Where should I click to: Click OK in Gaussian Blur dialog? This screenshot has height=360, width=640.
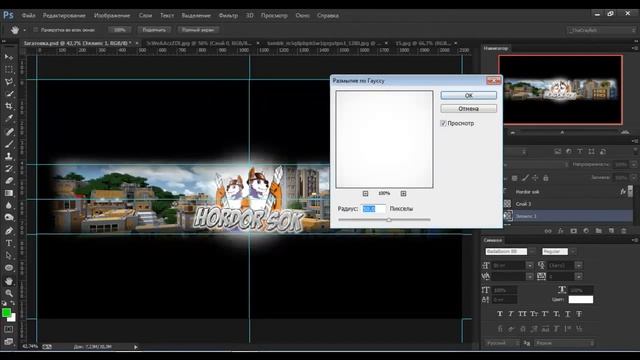click(x=469, y=96)
